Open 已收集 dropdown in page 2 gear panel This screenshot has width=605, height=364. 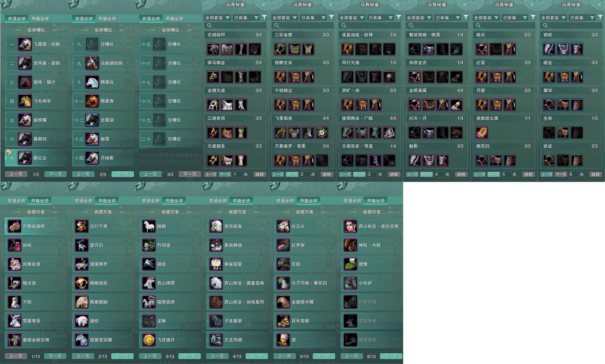point(313,18)
